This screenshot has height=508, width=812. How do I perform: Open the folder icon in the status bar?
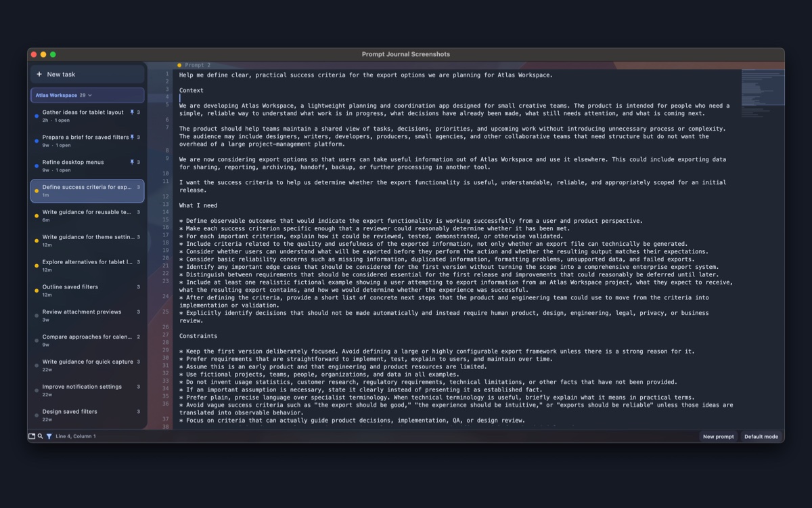click(32, 436)
